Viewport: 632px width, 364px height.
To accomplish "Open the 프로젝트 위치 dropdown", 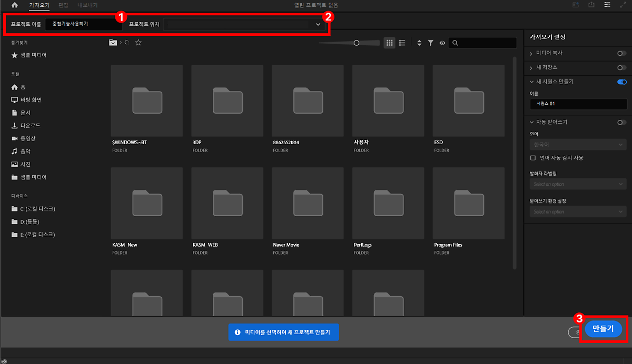I will [318, 24].
